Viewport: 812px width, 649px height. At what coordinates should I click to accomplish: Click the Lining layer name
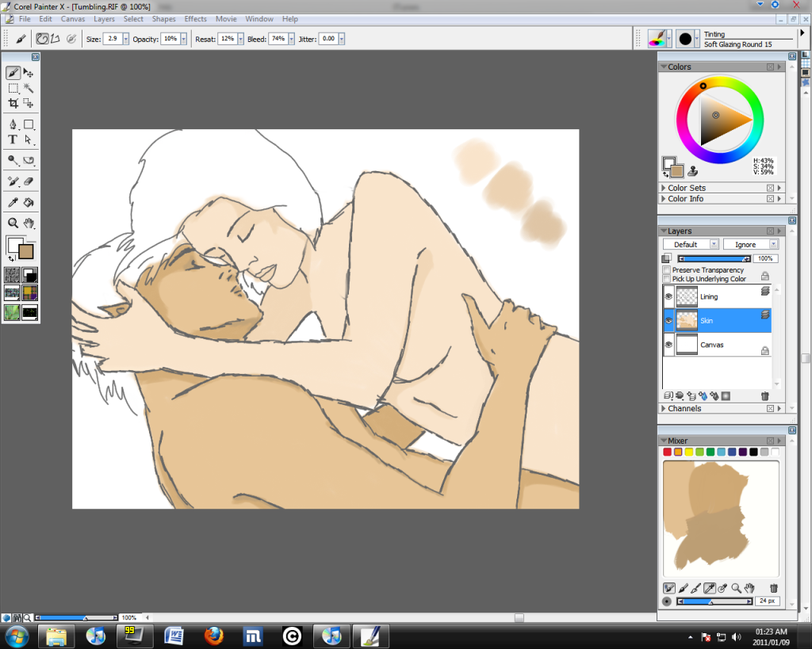click(x=709, y=296)
